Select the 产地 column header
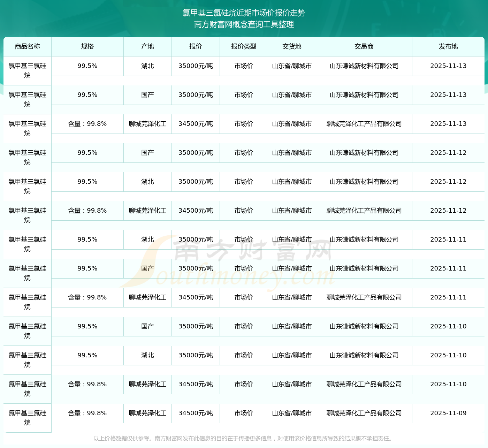488x448 pixels. tap(147, 46)
